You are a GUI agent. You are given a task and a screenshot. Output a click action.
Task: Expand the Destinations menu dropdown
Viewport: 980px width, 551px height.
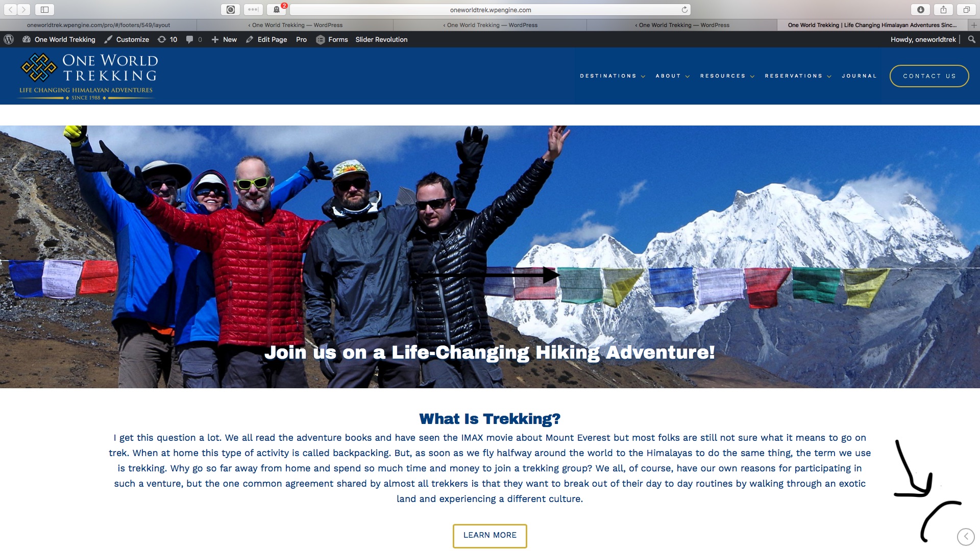[612, 76]
